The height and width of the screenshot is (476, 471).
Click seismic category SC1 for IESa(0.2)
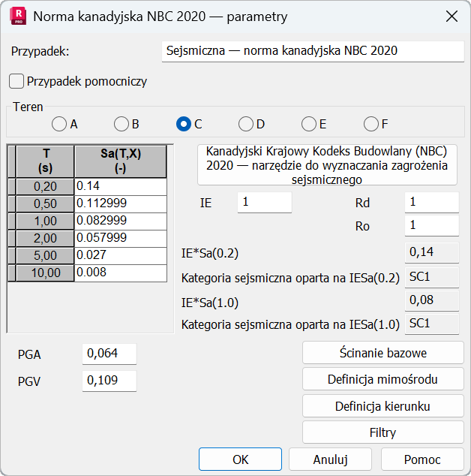click(x=432, y=277)
